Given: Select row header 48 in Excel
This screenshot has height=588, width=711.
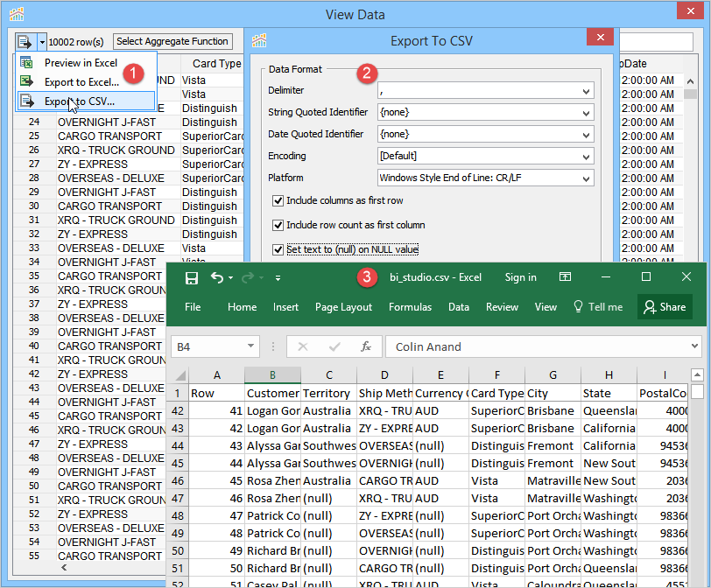Looking at the screenshot, I should pyautogui.click(x=177, y=516).
